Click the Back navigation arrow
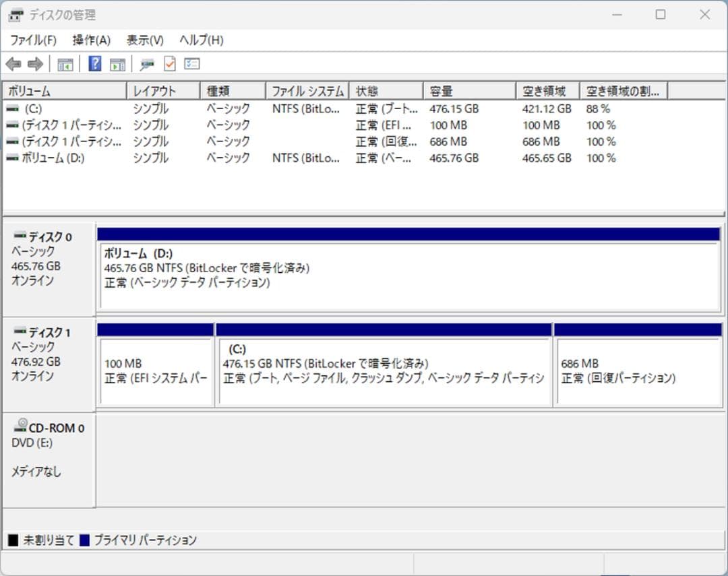This screenshot has width=728, height=576. (15, 63)
